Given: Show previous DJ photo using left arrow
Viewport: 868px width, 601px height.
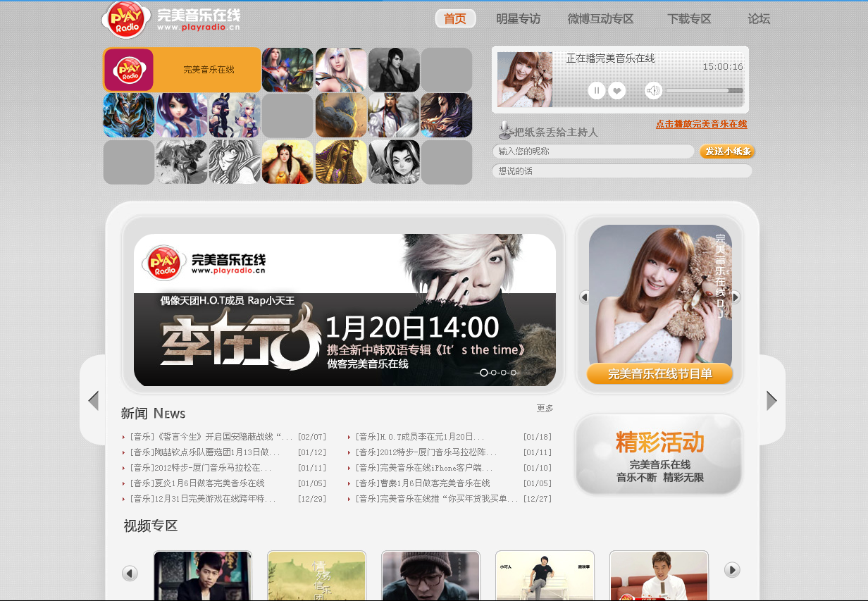Looking at the screenshot, I should (x=584, y=297).
